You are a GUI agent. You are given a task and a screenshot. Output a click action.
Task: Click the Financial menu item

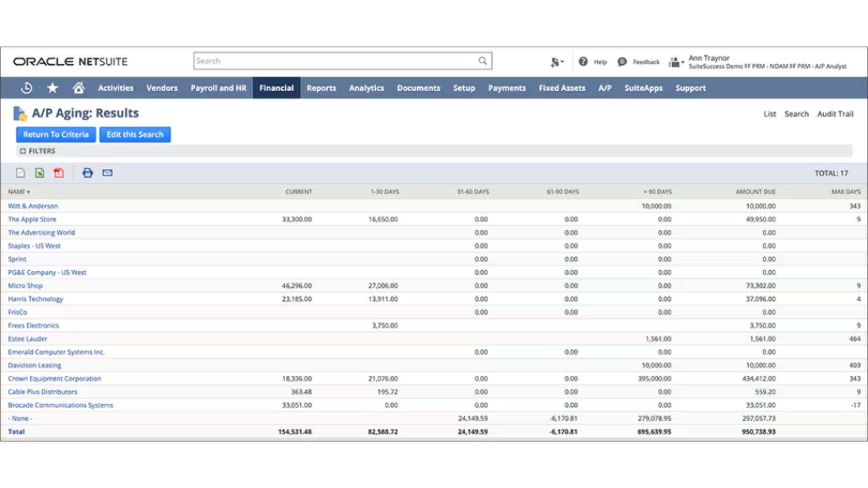[277, 88]
